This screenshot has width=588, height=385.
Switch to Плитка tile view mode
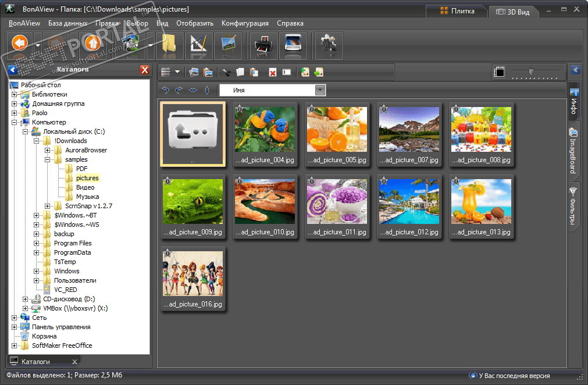click(457, 11)
